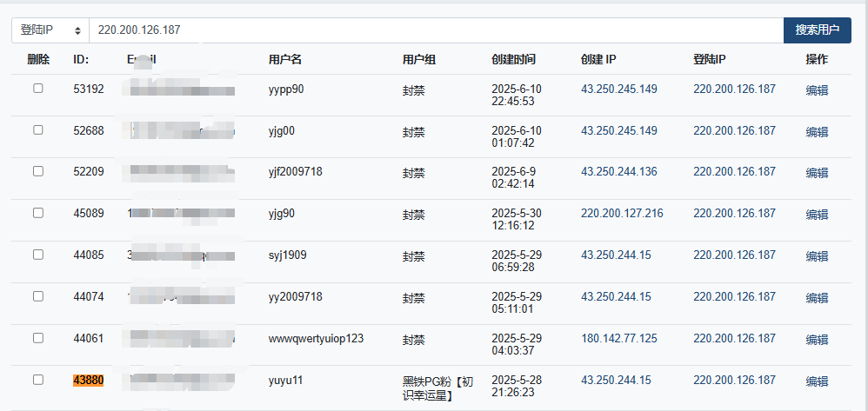This screenshot has height=411, width=868.
Task: Click login IP 220.200.126.187 in yypp90 row
Action: click(734, 89)
